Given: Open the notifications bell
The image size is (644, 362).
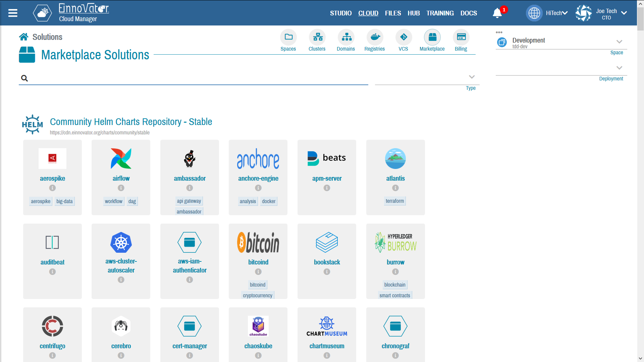Looking at the screenshot, I should [497, 13].
